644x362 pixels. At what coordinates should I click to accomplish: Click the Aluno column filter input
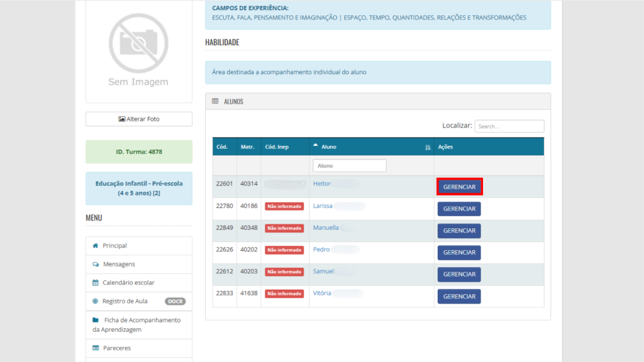(349, 165)
